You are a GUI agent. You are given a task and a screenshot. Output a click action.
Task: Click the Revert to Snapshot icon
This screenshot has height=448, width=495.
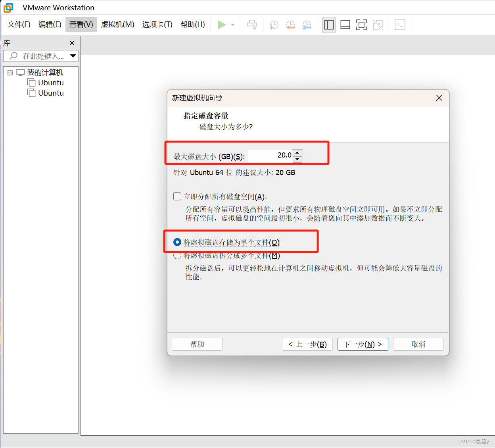point(291,25)
